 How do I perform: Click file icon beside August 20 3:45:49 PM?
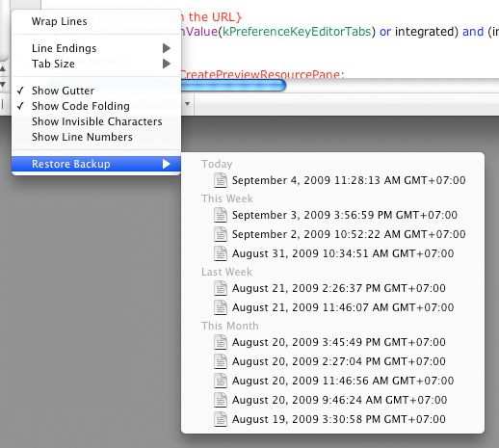pyautogui.click(x=221, y=342)
